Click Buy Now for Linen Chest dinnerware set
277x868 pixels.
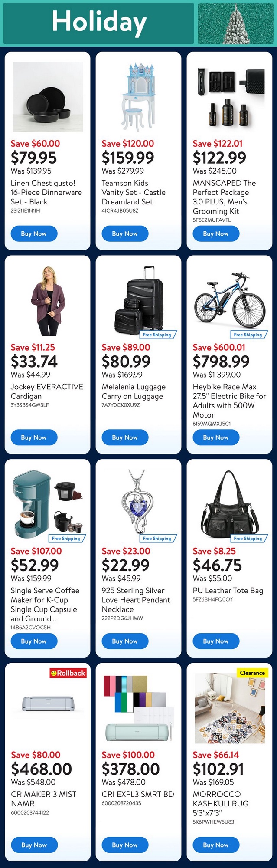(x=34, y=233)
